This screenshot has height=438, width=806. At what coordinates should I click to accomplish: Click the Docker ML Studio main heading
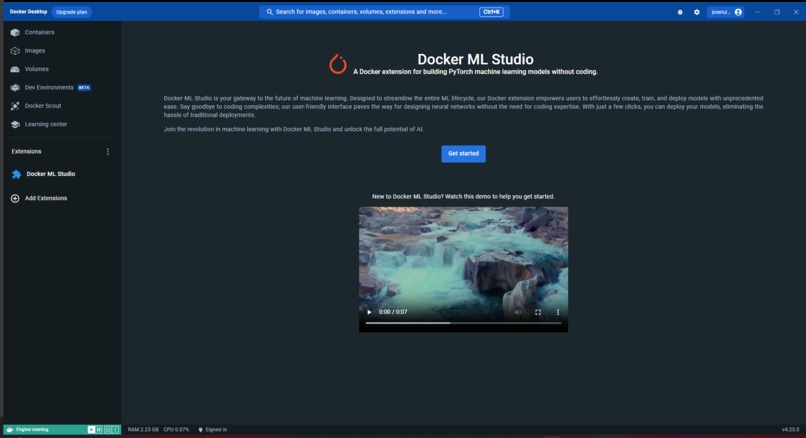[x=475, y=59]
